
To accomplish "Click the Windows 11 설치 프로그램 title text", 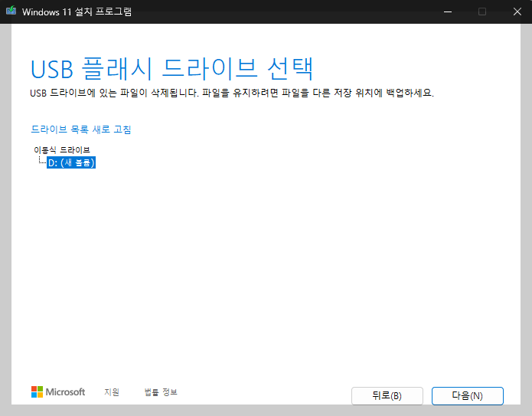I will click(x=77, y=12).
